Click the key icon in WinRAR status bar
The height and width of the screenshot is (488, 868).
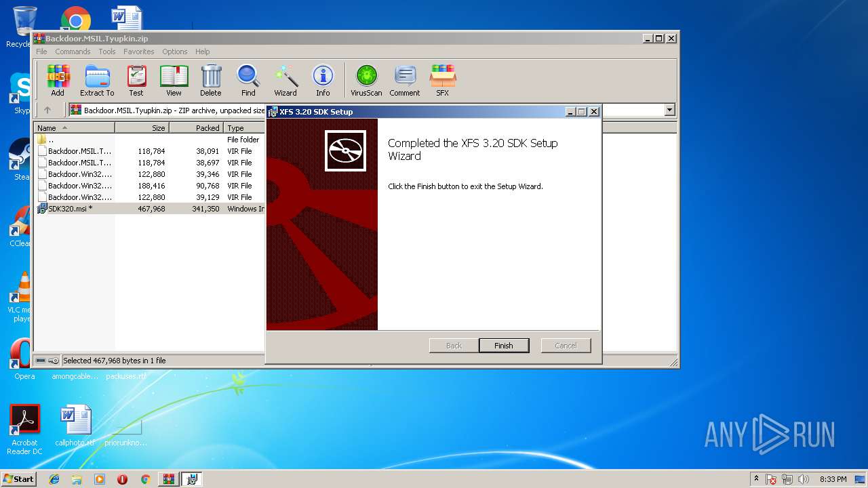(54, 361)
